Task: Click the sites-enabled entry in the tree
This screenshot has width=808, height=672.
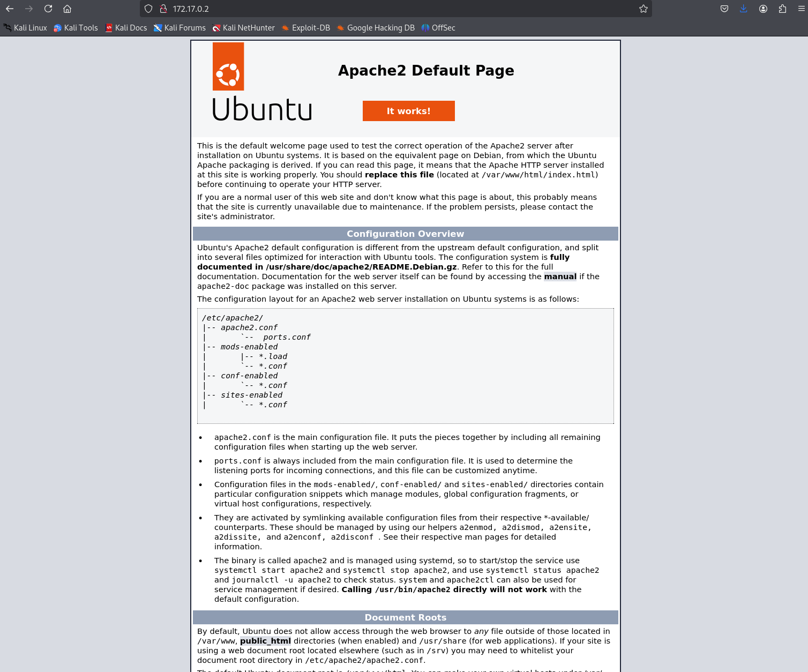Action: pyautogui.click(x=251, y=395)
